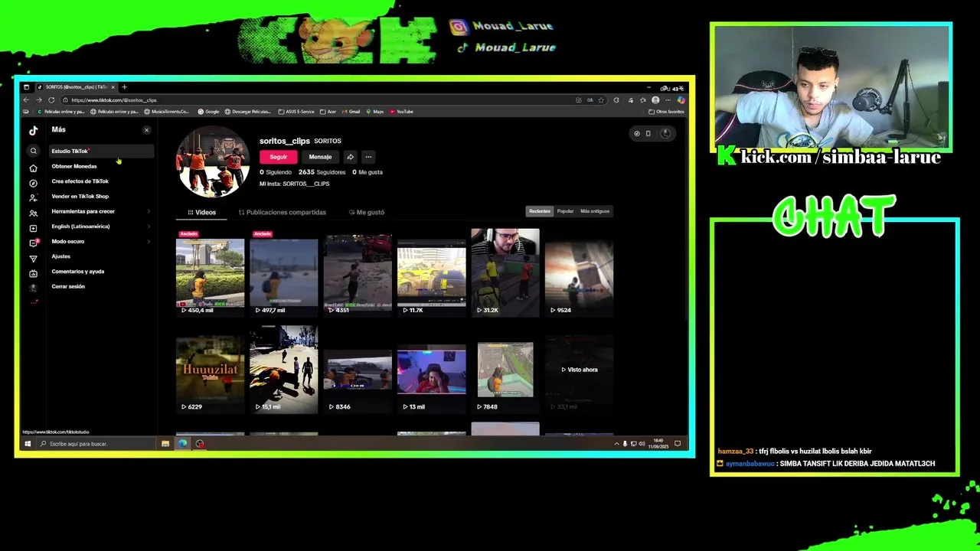Go to the Home (For You) icon
Screen dimensions: 980x551
(33, 168)
